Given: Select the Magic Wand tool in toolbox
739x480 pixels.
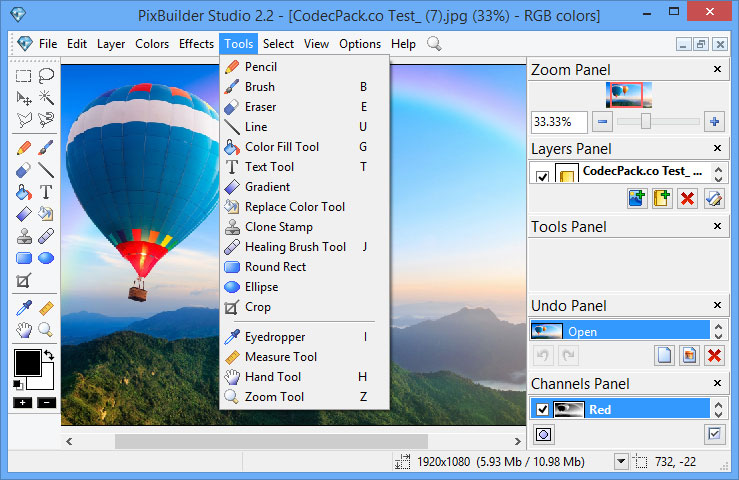Looking at the screenshot, I should [x=46, y=97].
